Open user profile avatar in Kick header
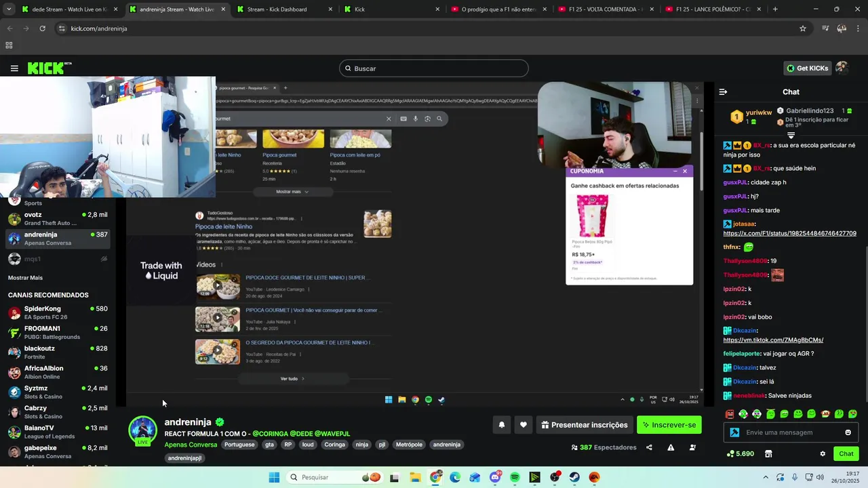This screenshot has width=868, height=488. [842, 68]
